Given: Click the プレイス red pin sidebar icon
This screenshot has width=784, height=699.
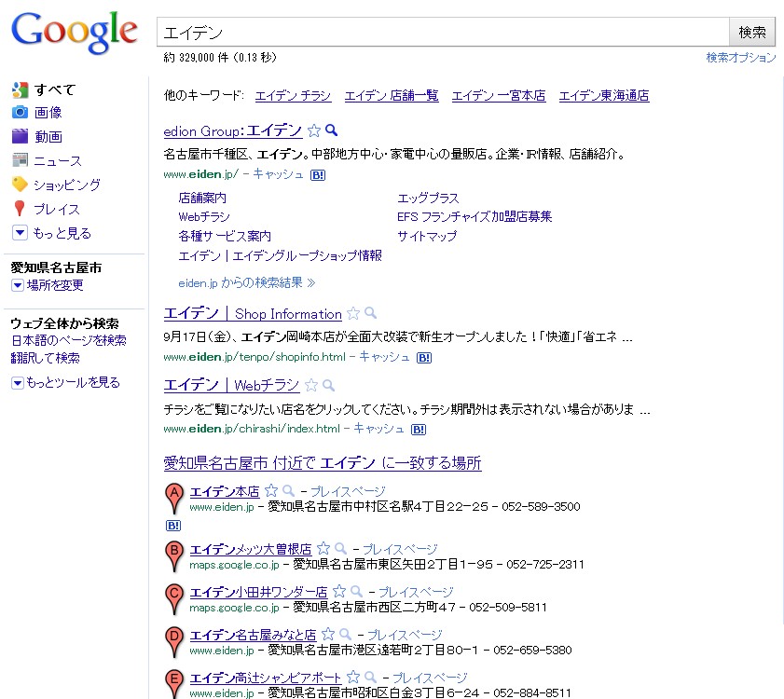Looking at the screenshot, I should [20, 209].
